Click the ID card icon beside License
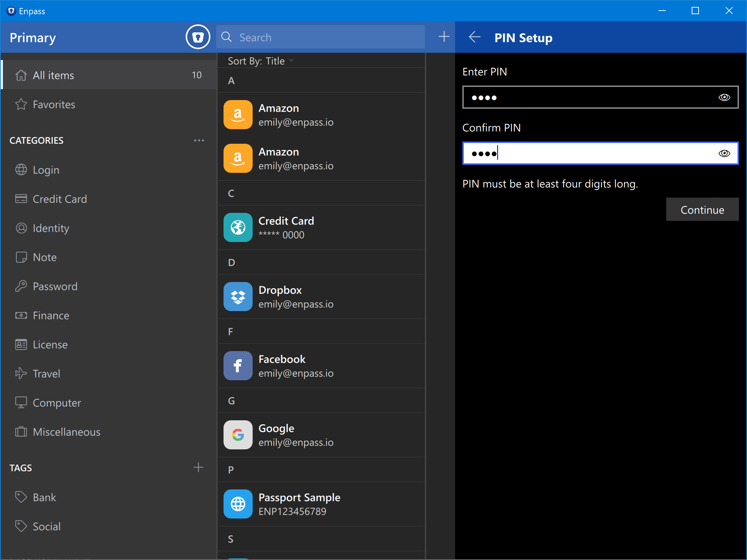Image resolution: width=747 pixels, height=560 pixels. (x=21, y=344)
